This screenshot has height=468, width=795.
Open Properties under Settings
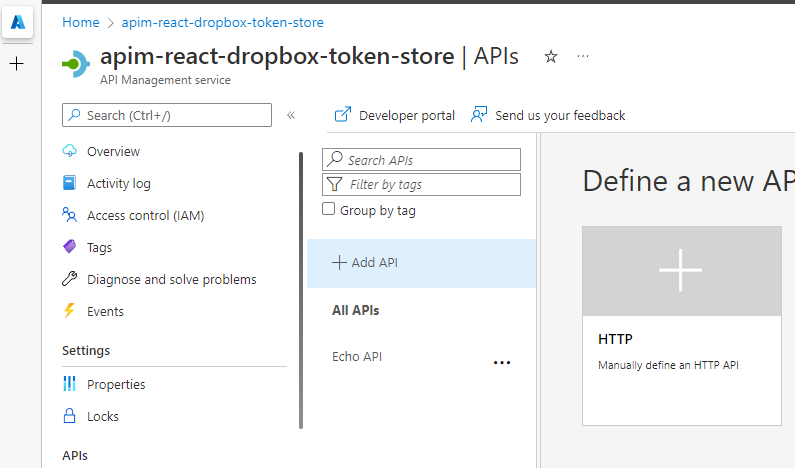116,384
